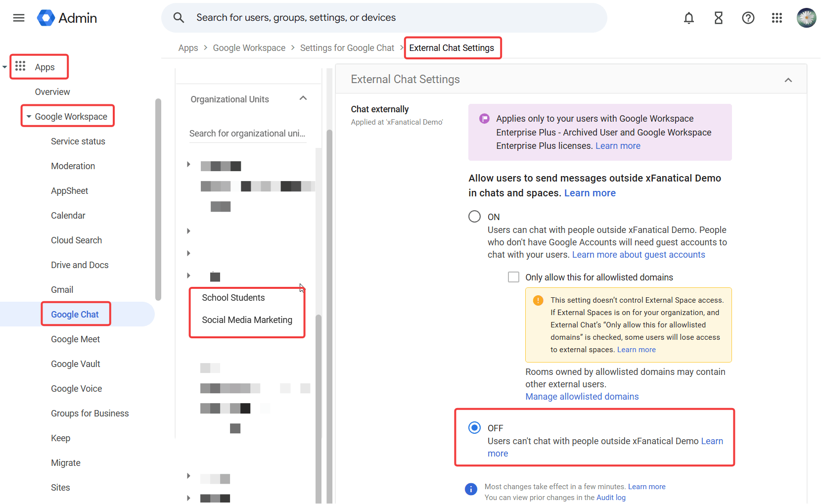Open the Audit log link

[x=611, y=498]
